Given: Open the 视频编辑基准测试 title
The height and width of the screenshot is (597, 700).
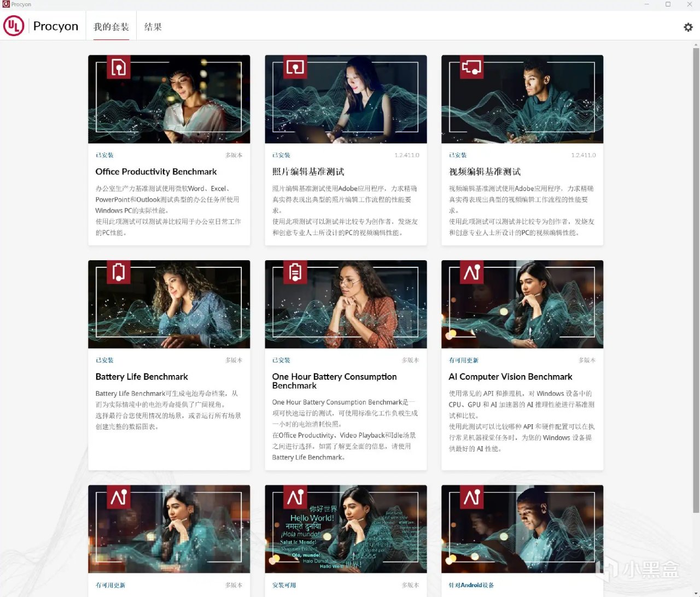Looking at the screenshot, I should click(485, 172).
